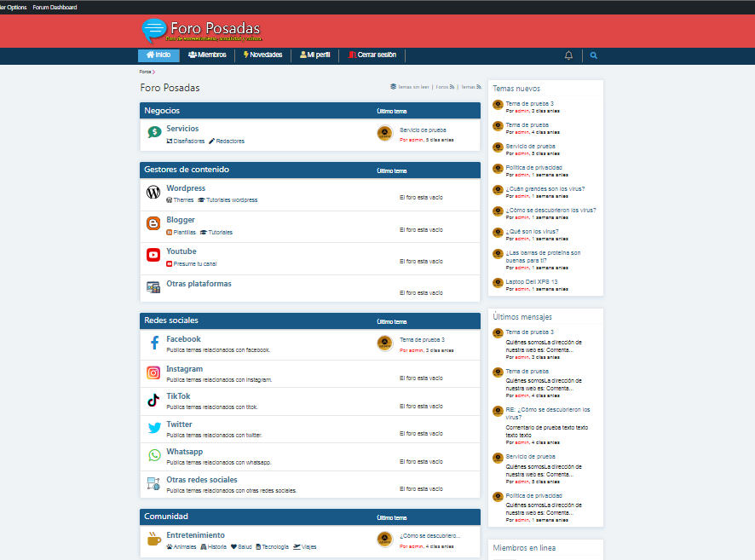This screenshot has height=560, width=755.
Task: Open Laptop Dell XPS 13 topic
Action: point(532,281)
